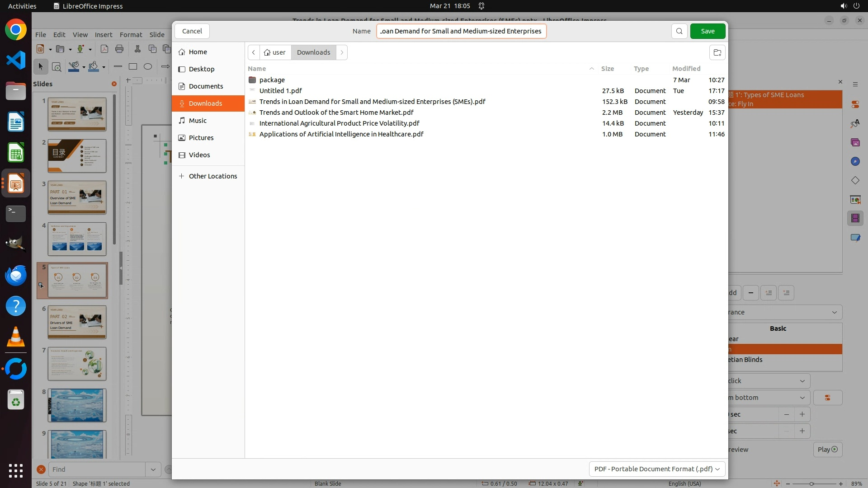Screen dimensions: 868x488
Task: Select the Ellipse drawing tool
Action: (x=148, y=66)
